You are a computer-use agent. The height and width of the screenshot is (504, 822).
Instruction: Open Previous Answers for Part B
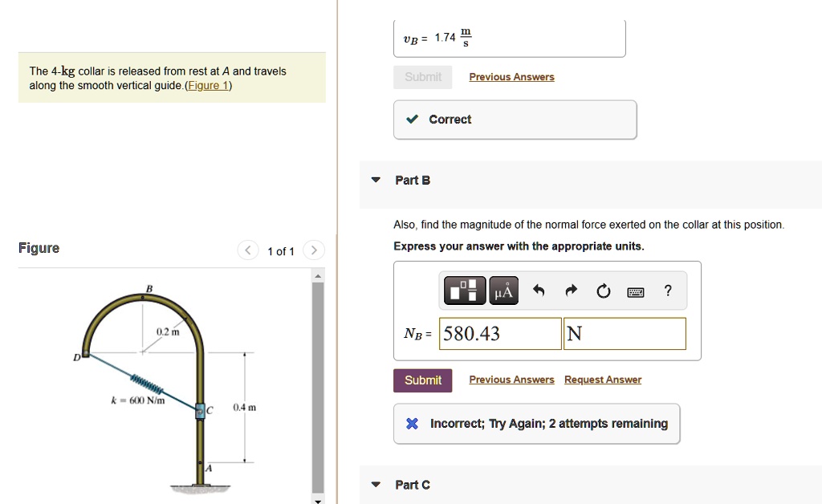511,380
